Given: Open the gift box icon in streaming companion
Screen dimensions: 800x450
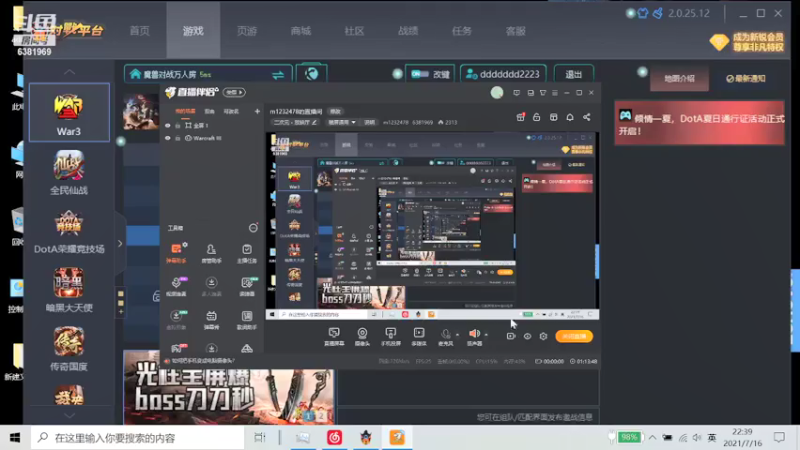Looking at the screenshot, I should [520, 117].
